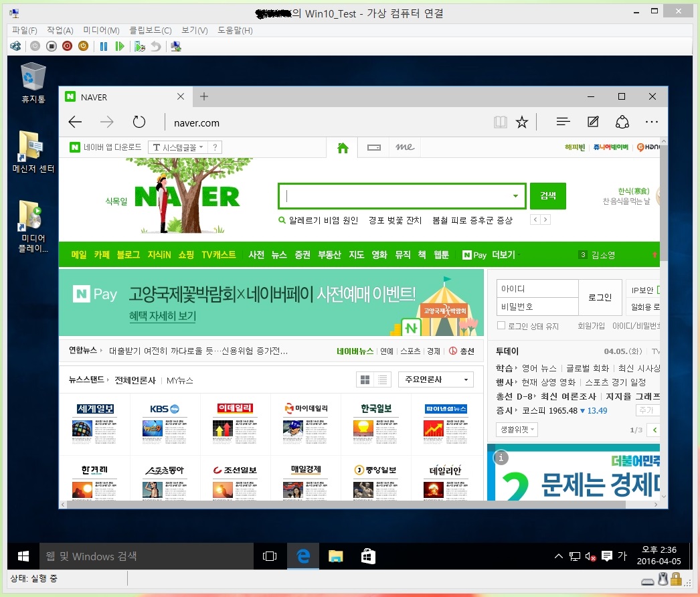Expand the search box autocomplete arrow
The height and width of the screenshot is (597, 700).
[x=515, y=196]
